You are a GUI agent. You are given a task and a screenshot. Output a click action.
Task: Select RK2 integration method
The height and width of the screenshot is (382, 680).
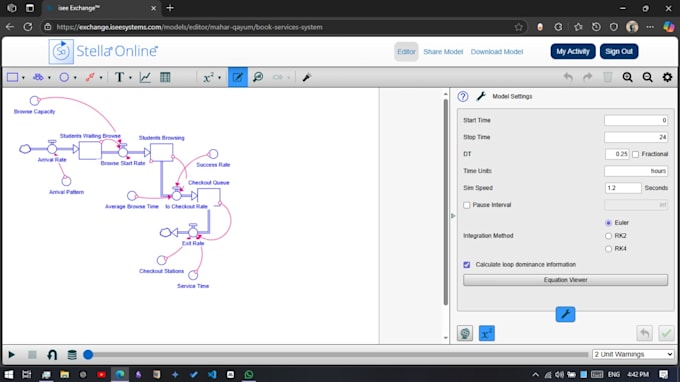tap(608, 236)
